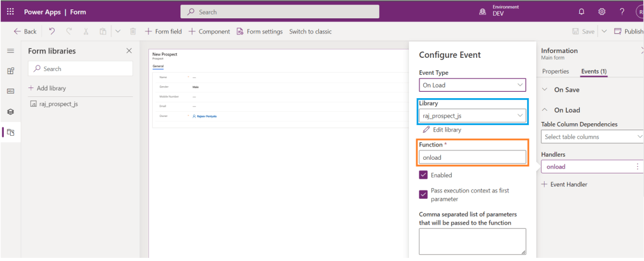Open Select table columns dropdown
This screenshot has height=261, width=644.
coord(592,136)
